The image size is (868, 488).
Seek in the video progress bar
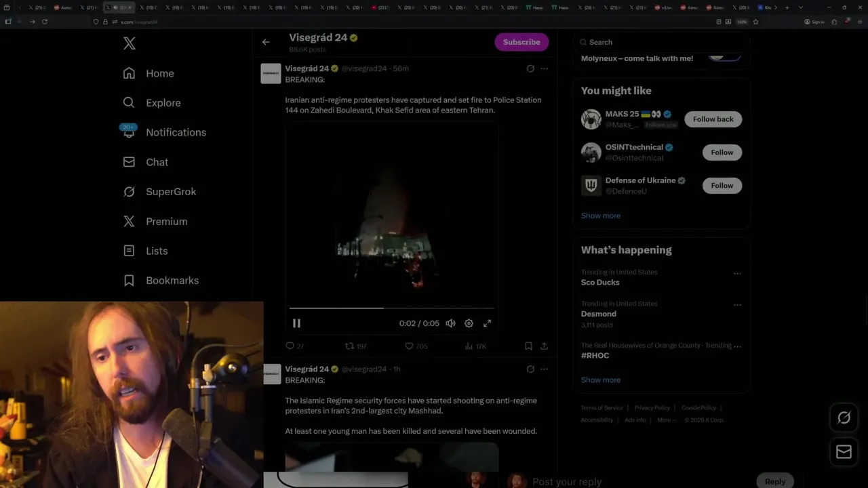392,308
